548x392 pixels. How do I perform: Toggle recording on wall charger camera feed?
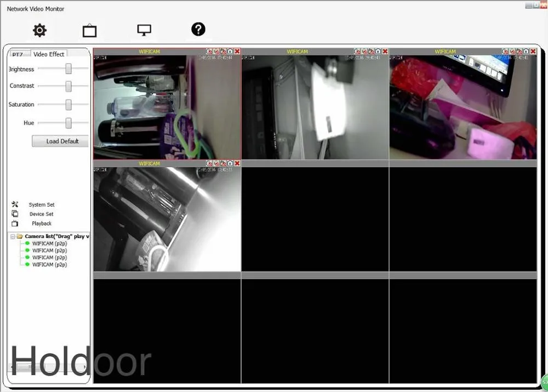(371, 52)
